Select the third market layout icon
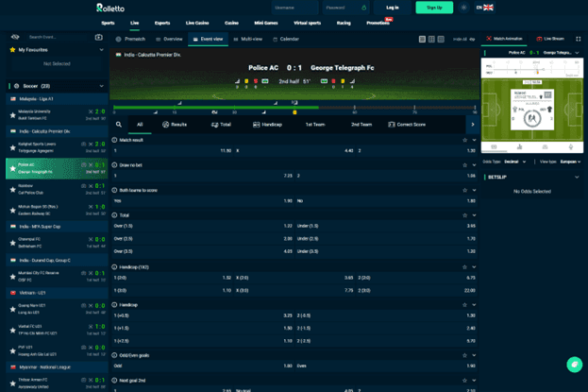The image size is (588, 392). pyautogui.click(x=441, y=39)
